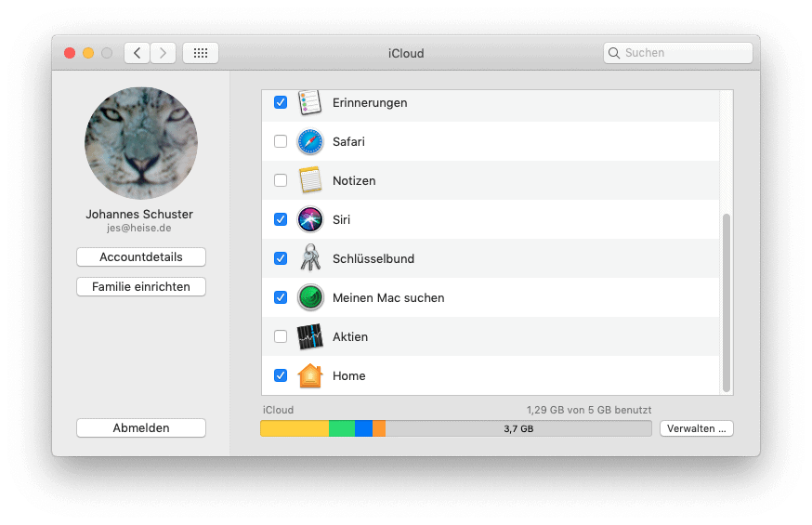Click the Aktien stocks icon

pos(309,336)
